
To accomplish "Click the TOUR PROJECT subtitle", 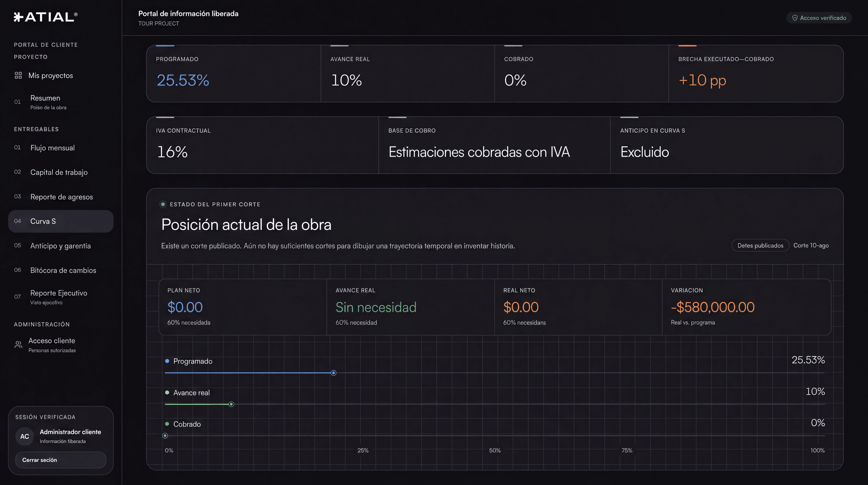I will [x=159, y=24].
